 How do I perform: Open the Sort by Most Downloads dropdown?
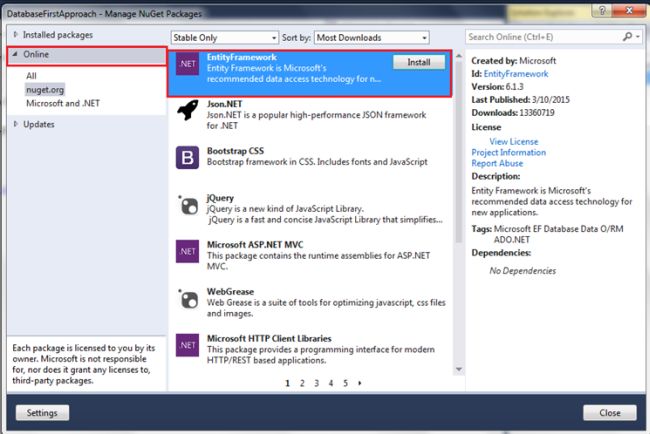point(371,38)
